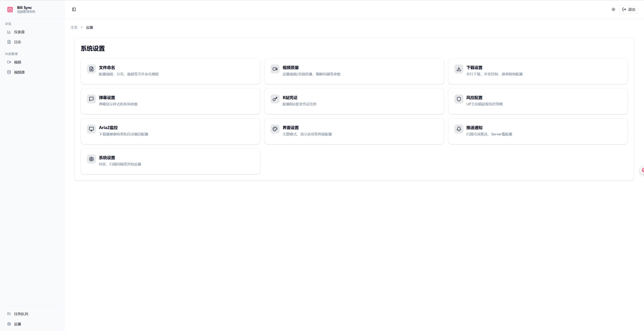644x331 pixels.
Task: Click the 视频源 database icon in sidebar
Action: (9, 72)
